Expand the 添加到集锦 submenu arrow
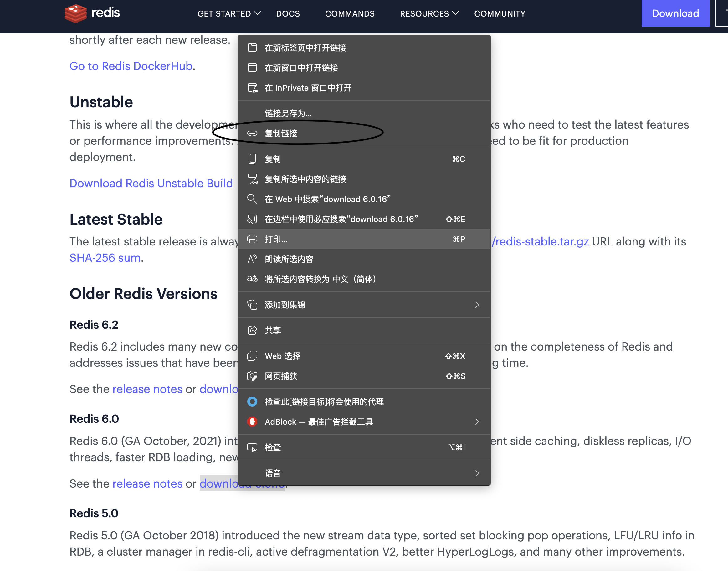 [x=477, y=305]
